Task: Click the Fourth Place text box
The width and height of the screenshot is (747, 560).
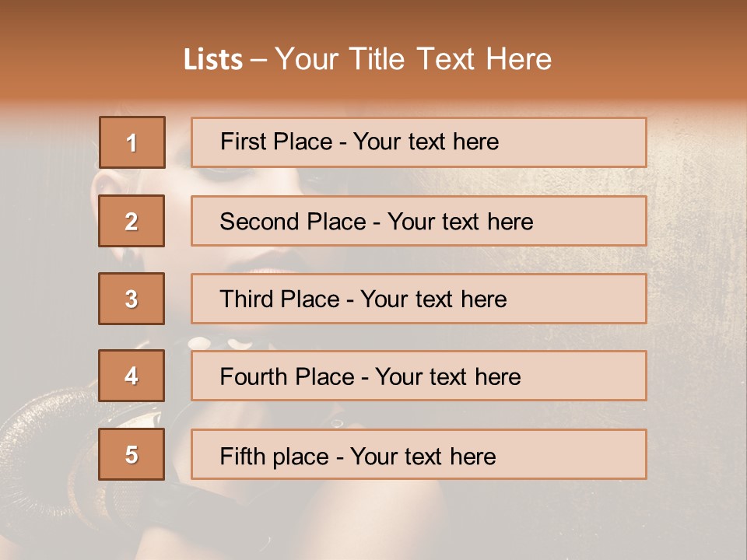Action: tap(419, 376)
